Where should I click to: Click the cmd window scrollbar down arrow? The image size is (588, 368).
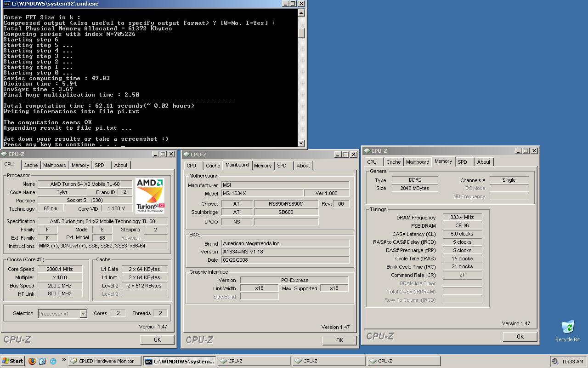point(301,144)
